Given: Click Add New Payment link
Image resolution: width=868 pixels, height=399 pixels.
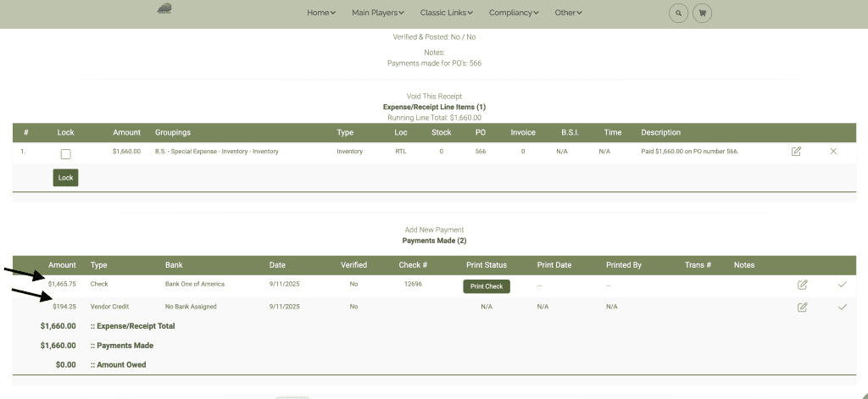Looking at the screenshot, I should (434, 230).
